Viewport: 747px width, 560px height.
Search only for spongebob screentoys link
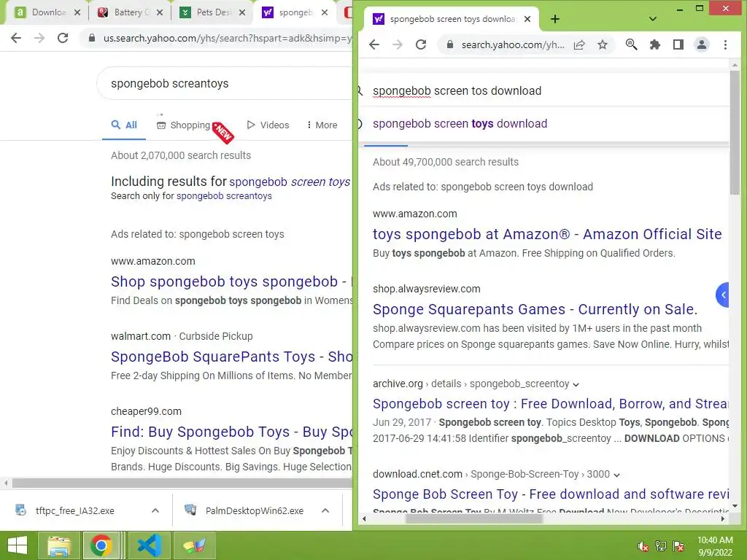coord(224,196)
